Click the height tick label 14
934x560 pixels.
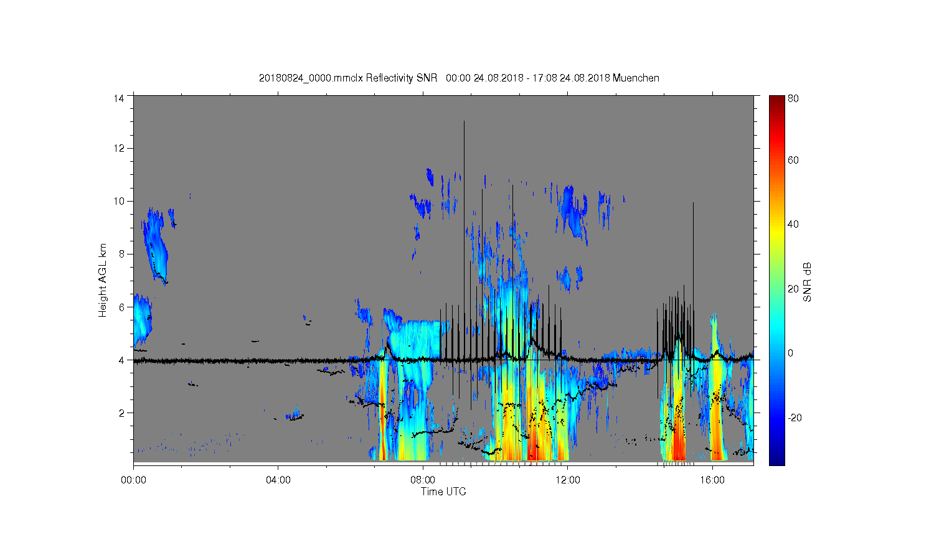click(118, 98)
